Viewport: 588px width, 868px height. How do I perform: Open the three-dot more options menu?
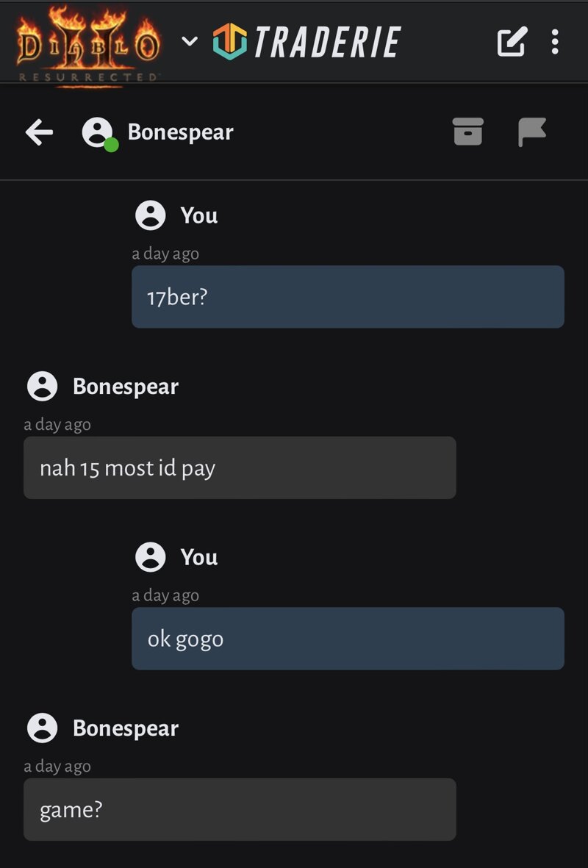pos(555,41)
